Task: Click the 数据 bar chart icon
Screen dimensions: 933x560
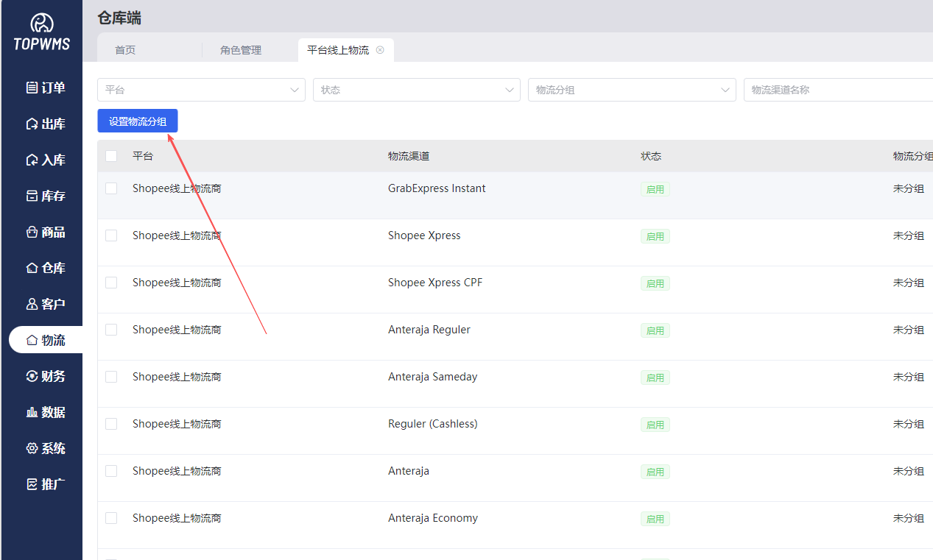Action: pos(32,412)
